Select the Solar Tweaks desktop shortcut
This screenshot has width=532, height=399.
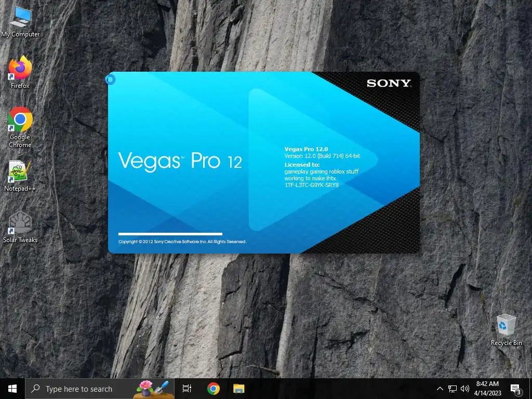20,228
